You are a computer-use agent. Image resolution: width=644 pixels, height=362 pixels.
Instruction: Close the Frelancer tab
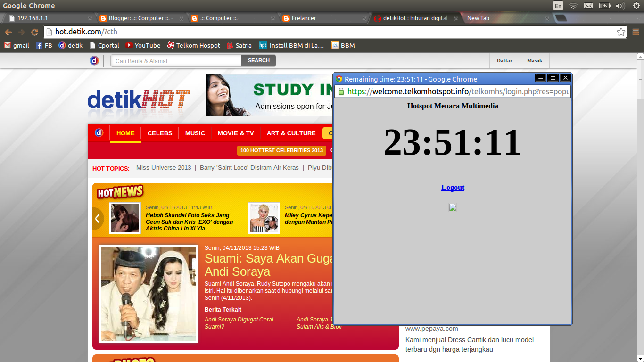[x=364, y=19]
